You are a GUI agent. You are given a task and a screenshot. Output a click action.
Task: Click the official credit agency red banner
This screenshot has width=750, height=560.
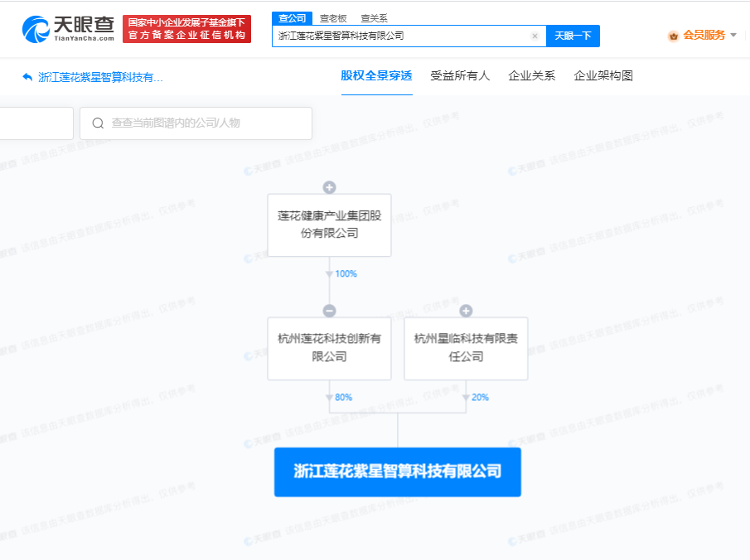(186, 29)
